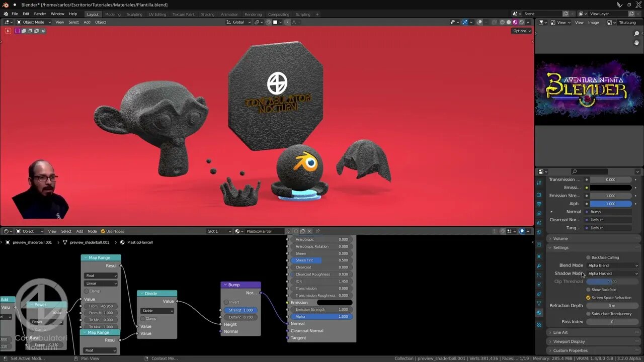This screenshot has height=362, width=644.
Task: Click the viewport Options button
Action: [522, 31]
